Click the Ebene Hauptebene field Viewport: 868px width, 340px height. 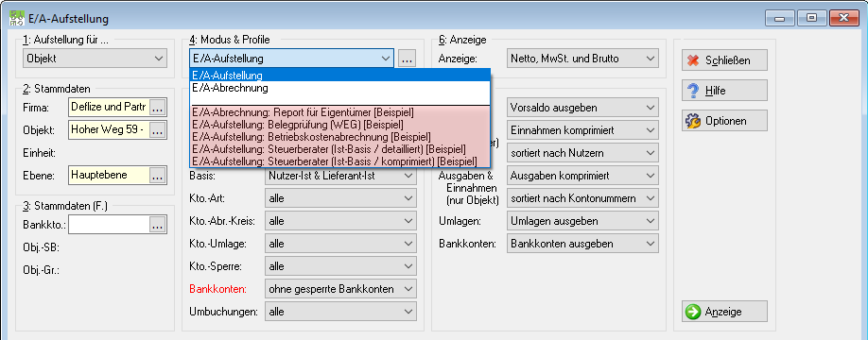[x=109, y=176]
